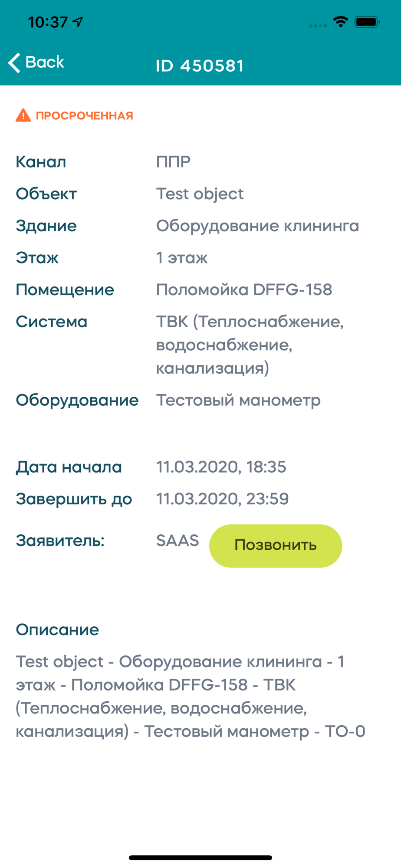This screenshot has height=868, width=401.
Task: Tap the ID 450581 header title
Action: [x=200, y=66]
